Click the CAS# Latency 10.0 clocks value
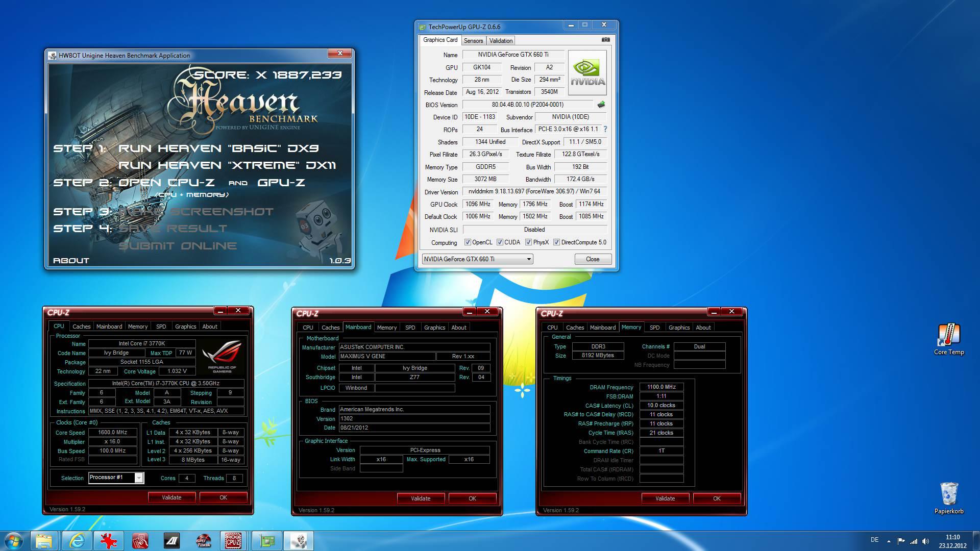Screen dimensions: 980x551 click(x=661, y=406)
